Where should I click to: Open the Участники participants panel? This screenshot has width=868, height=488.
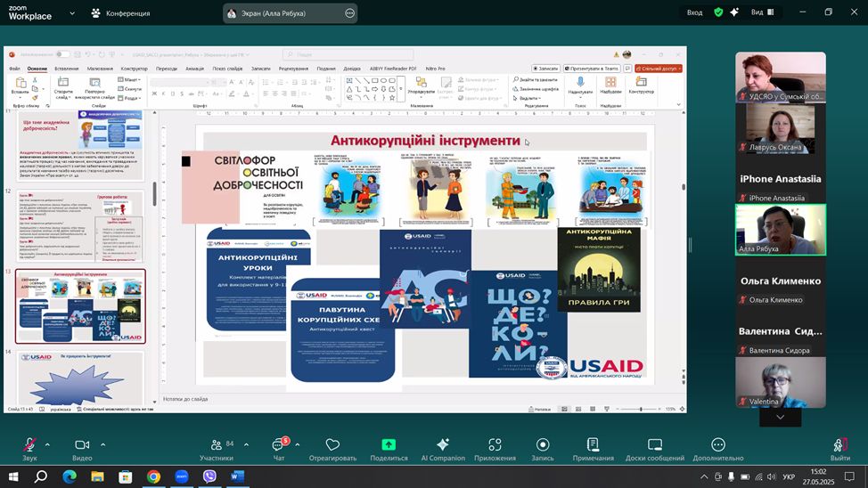click(216, 444)
